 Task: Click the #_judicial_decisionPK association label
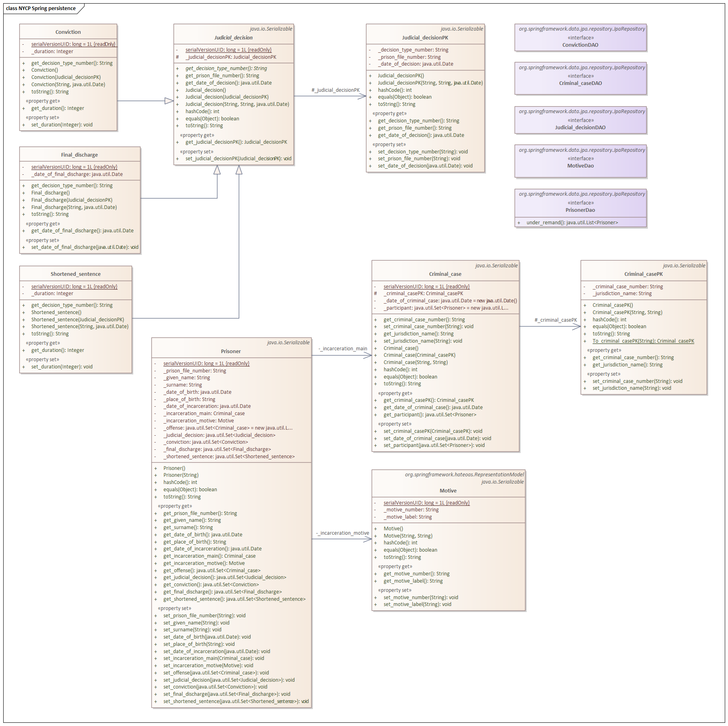[x=335, y=90]
